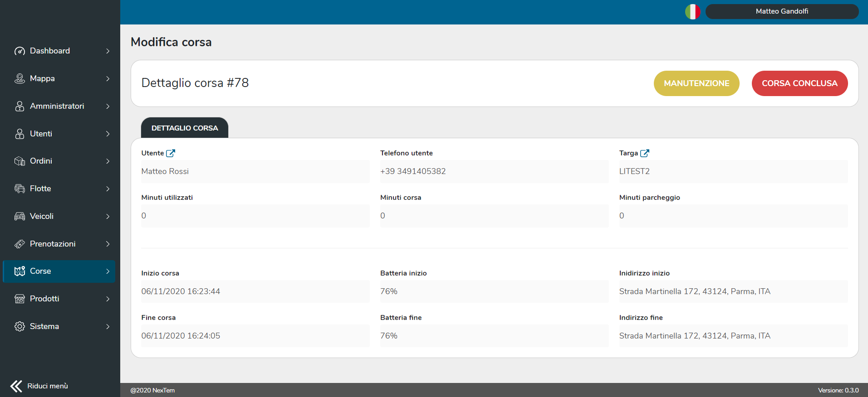Click the Prodotti shop icon
868x397 pixels.
20,299
